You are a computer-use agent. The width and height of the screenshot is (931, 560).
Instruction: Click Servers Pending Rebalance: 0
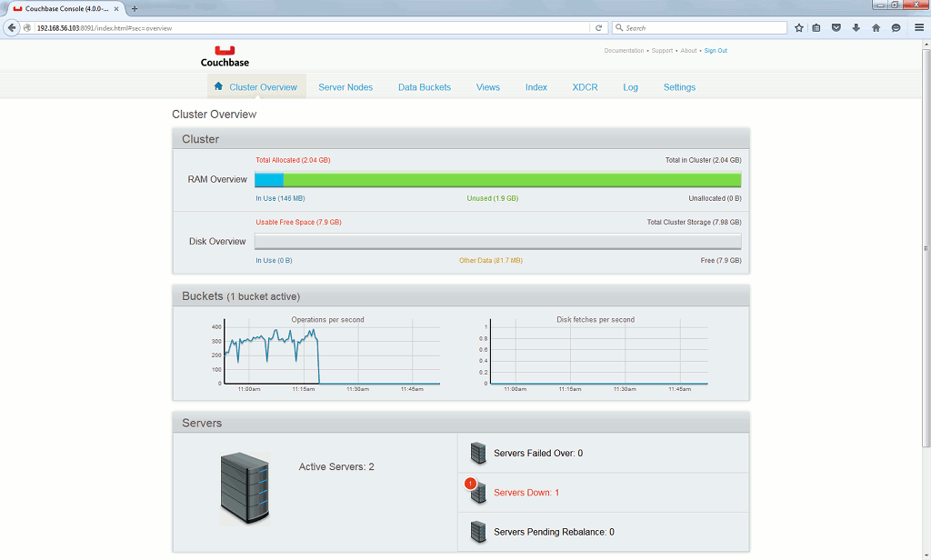554,532
